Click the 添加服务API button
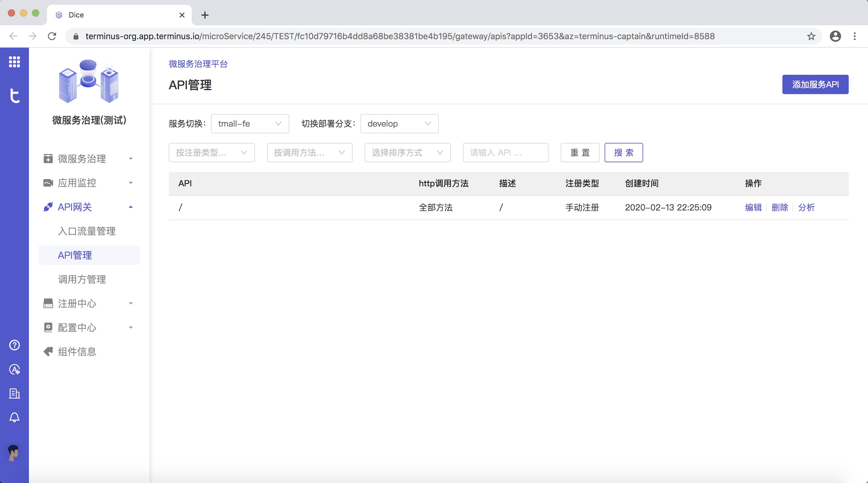The width and height of the screenshot is (868, 483). click(815, 84)
